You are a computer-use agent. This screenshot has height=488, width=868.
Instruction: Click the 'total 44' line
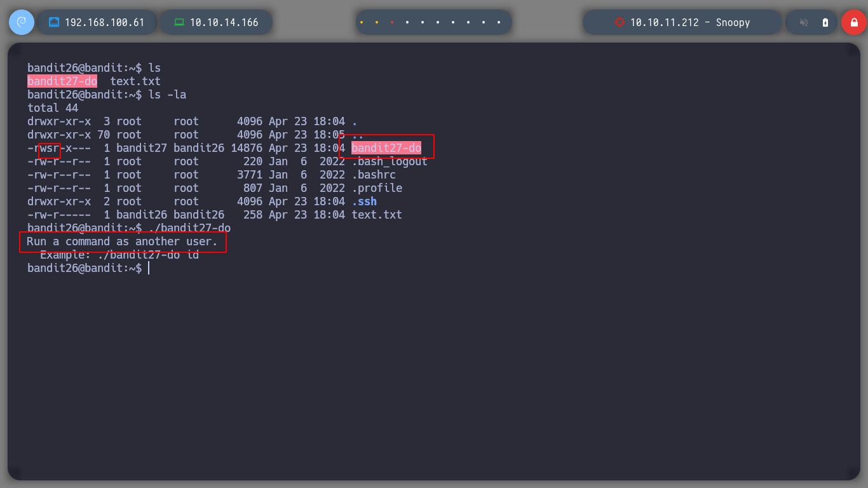(53, 108)
